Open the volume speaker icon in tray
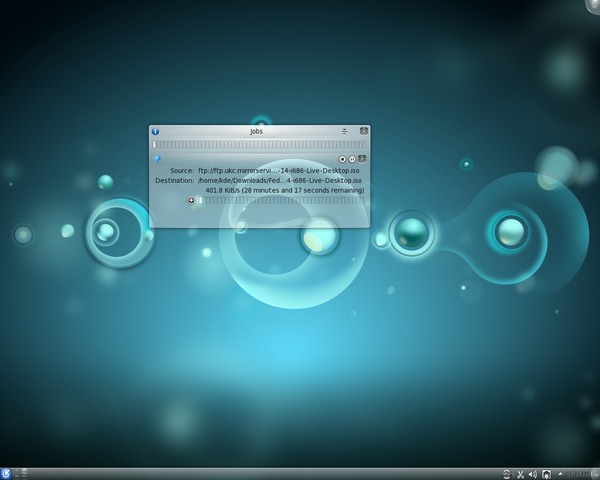The width and height of the screenshot is (600, 480). point(533,475)
